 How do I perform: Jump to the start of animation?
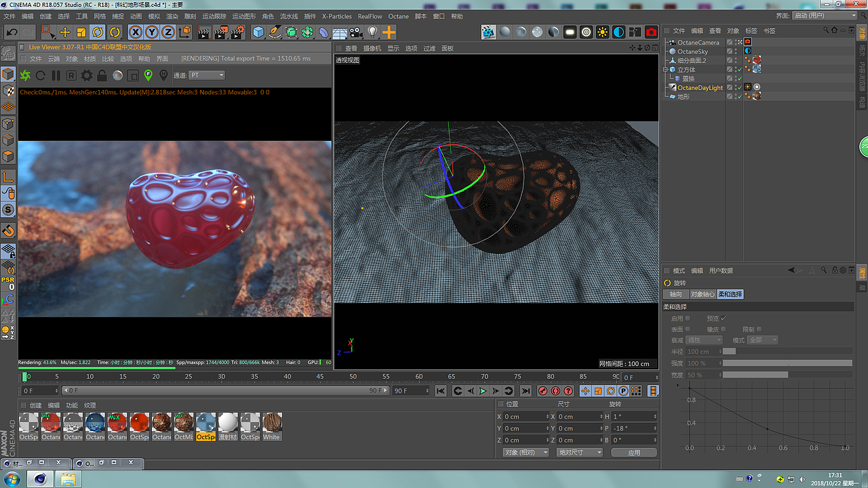point(441,390)
